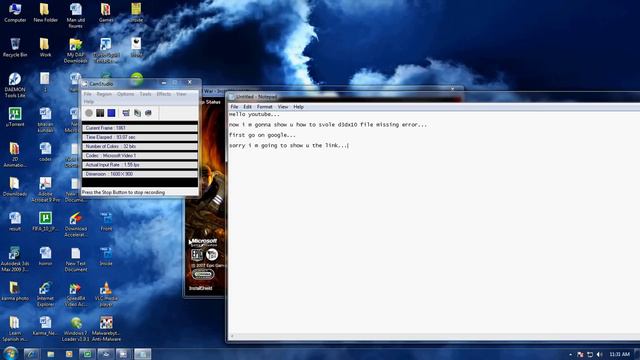The width and height of the screenshot is (640, 360).
Task: Select the Work folder icon
Action: [45, 47]
